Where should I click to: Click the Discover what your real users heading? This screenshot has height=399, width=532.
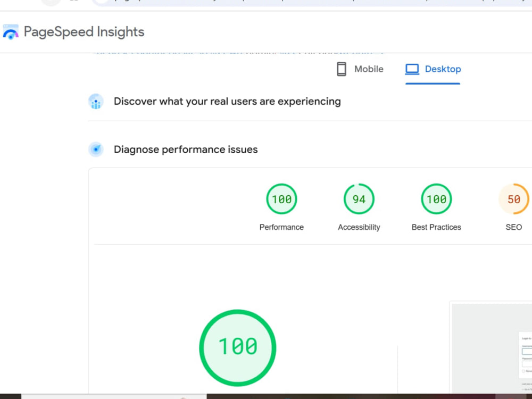tap(227, 102)
